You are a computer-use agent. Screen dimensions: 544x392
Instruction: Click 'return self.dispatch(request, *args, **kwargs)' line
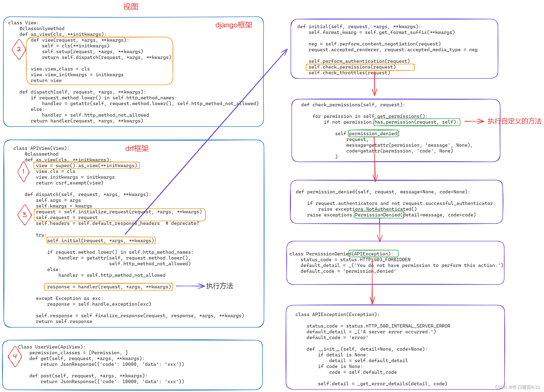click(107, 57)
